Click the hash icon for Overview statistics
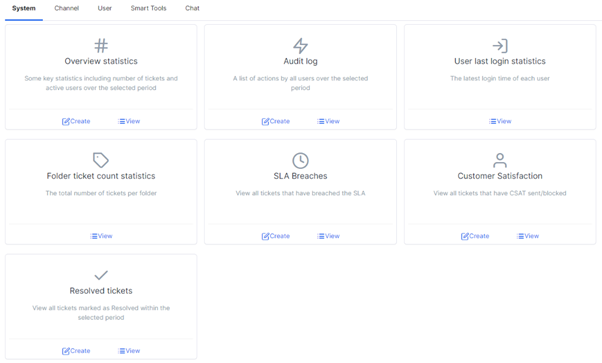The image size is (602, 363). point(101,46)
